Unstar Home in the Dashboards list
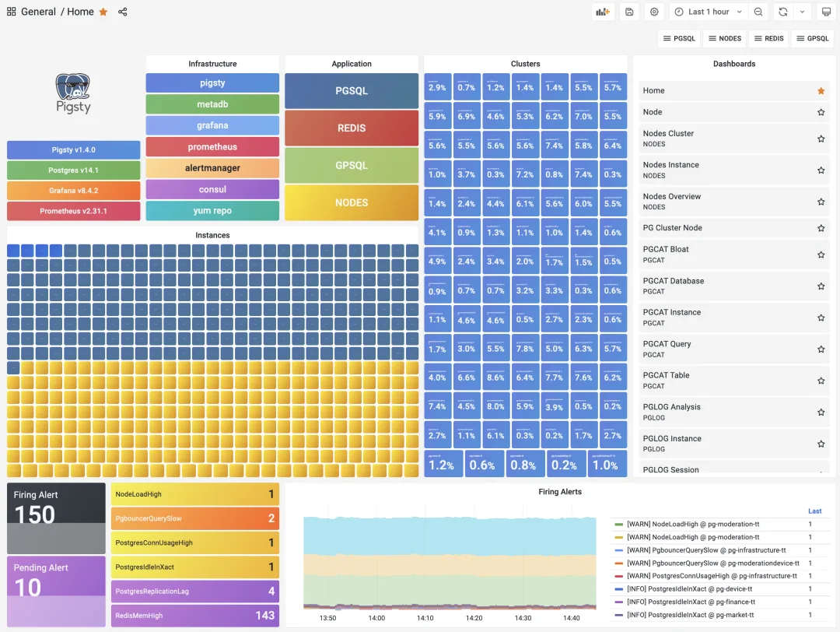The image size is (840, 632). pos(821,91)
